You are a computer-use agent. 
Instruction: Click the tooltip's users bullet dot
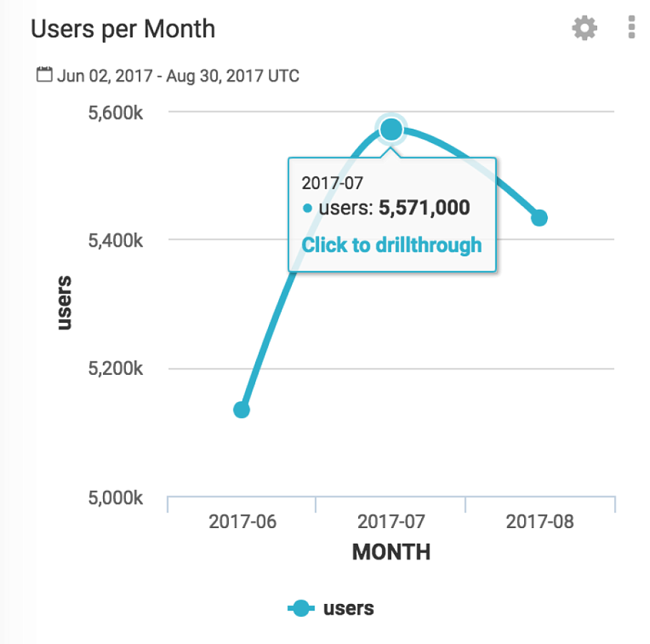click(x=307, y=208)
